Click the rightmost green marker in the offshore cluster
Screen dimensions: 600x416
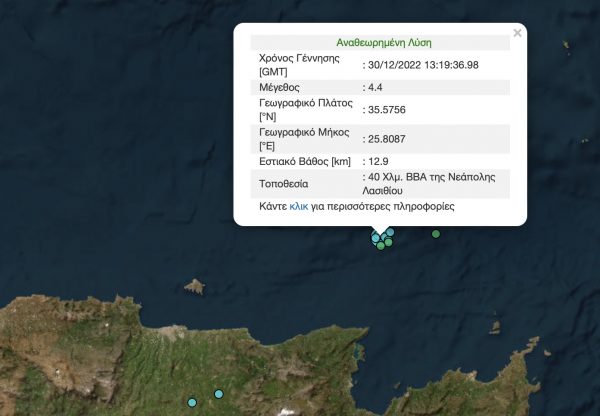click(388, 241)
